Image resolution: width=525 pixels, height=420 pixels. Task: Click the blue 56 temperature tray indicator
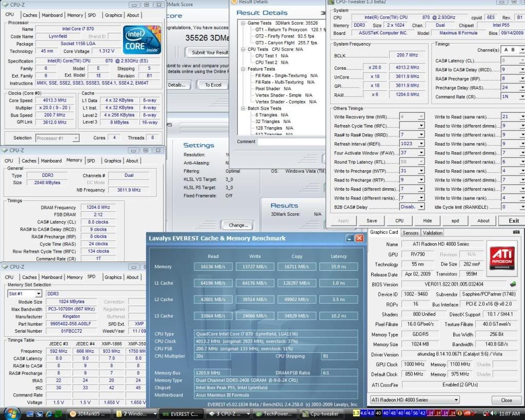(415, 414)
